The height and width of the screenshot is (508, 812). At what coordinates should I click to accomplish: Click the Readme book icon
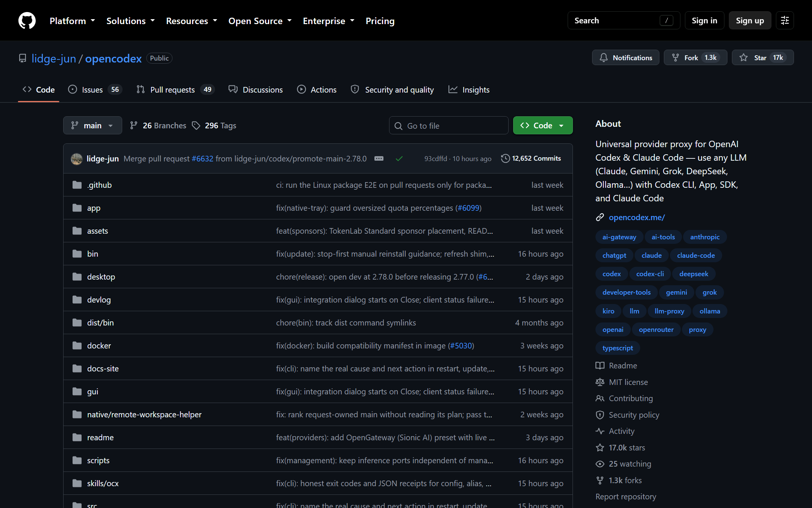coord(600,365)
